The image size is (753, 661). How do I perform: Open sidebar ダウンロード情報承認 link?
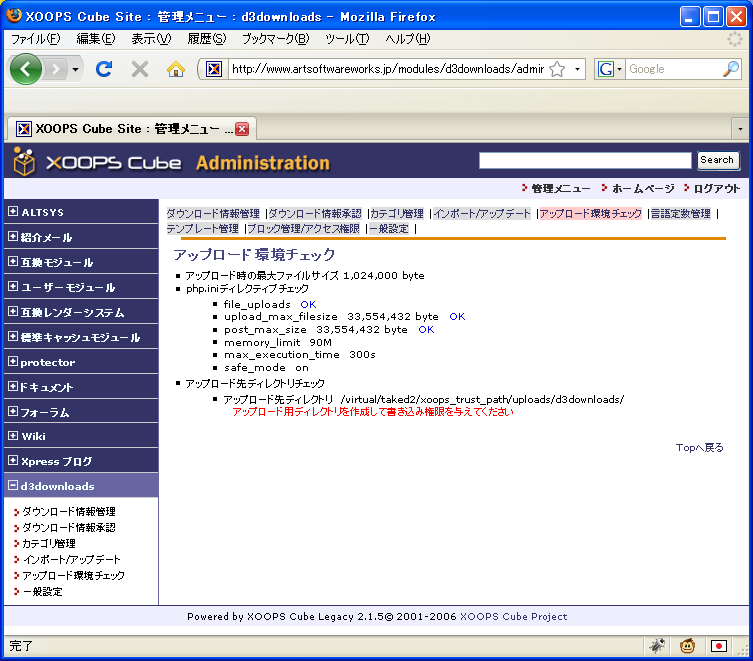(69, 527)
